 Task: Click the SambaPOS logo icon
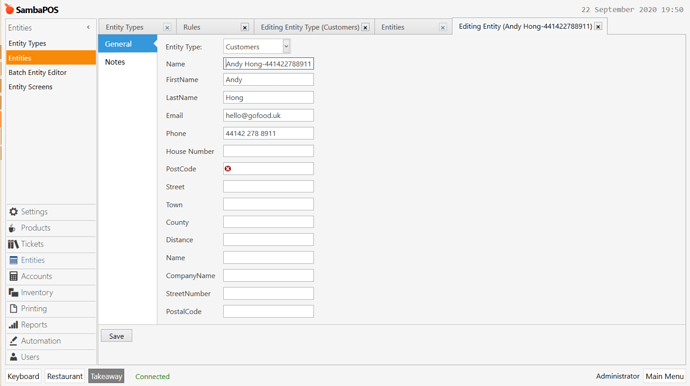(9, 9)
